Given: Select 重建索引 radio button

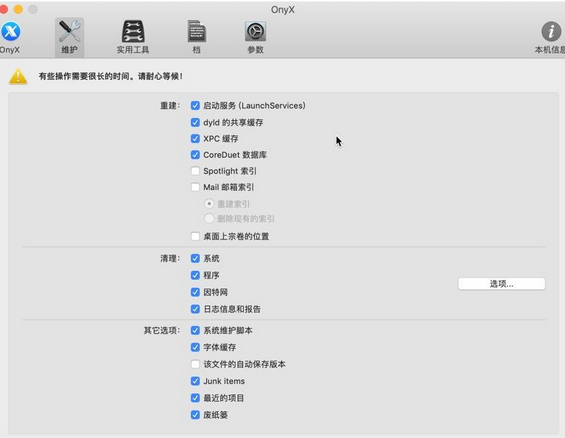Looking at the screenshot, I should point(209,204).
